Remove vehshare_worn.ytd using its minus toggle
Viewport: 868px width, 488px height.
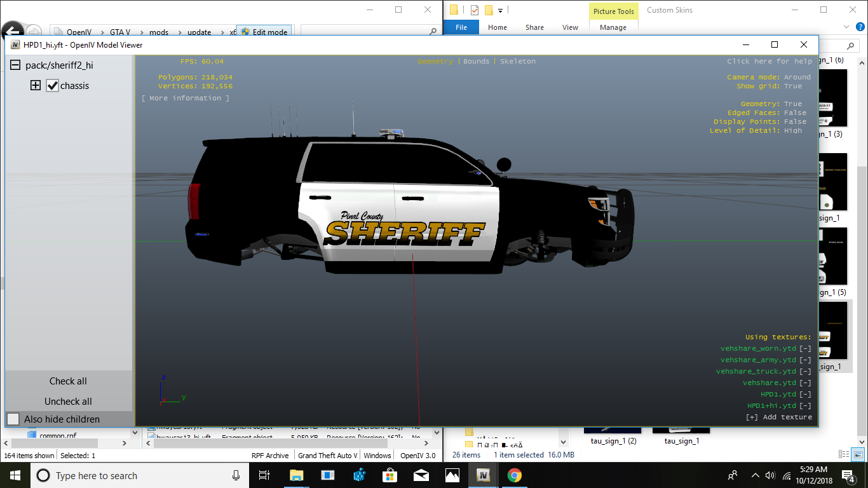click(805, 349)
